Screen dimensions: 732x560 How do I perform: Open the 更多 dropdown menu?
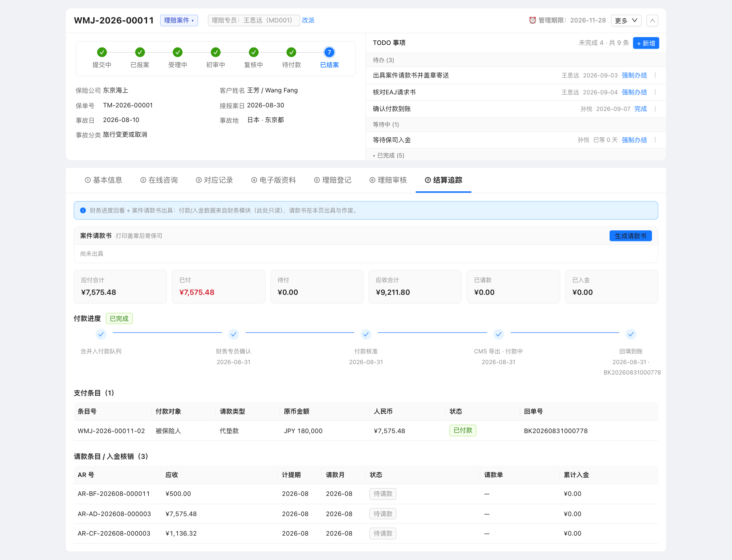pyautogui.click(x=626, y=20)
